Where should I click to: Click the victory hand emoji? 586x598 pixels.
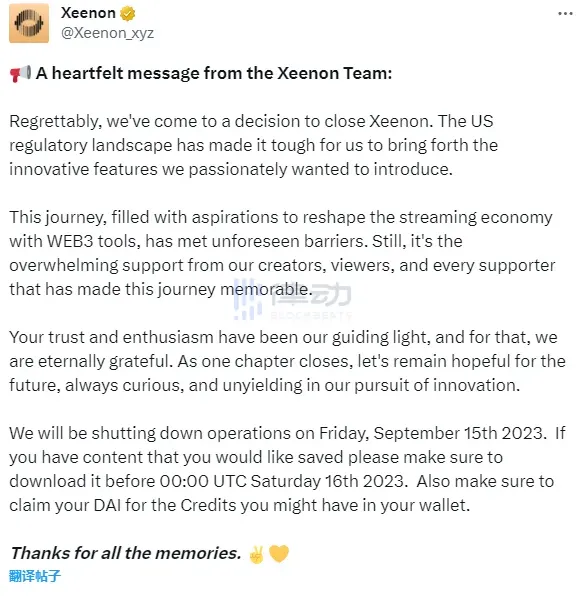coord(256,554)
